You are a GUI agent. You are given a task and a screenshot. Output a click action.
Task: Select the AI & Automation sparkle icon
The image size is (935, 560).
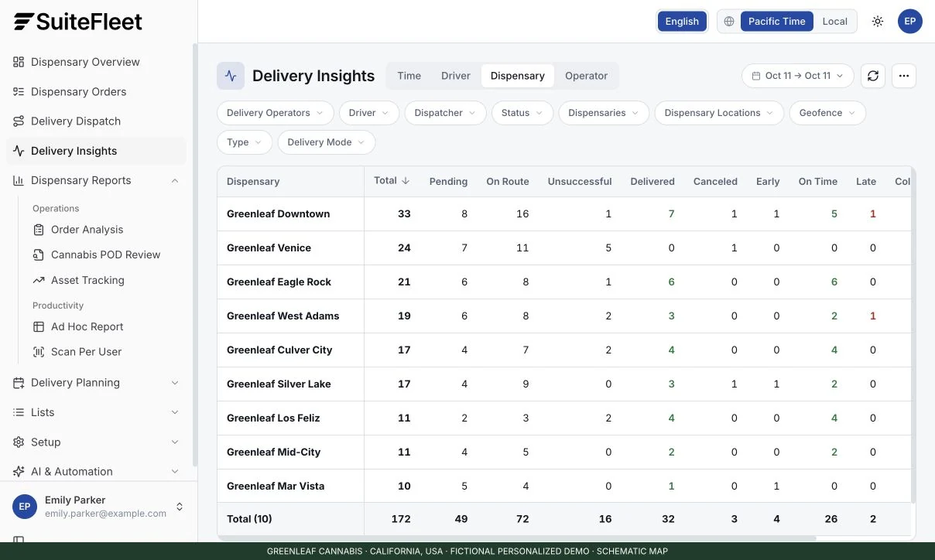[x=19, y=471]
